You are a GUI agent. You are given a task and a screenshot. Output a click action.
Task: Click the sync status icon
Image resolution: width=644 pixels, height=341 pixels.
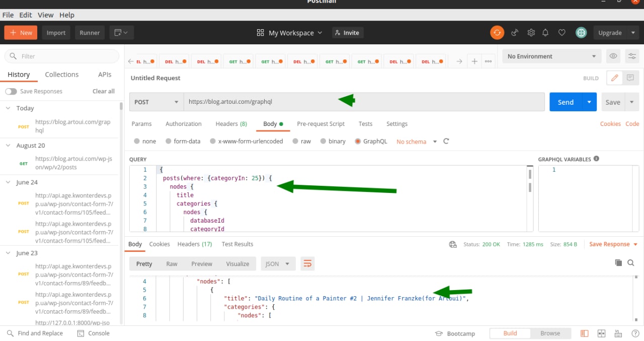coord(497,33)
